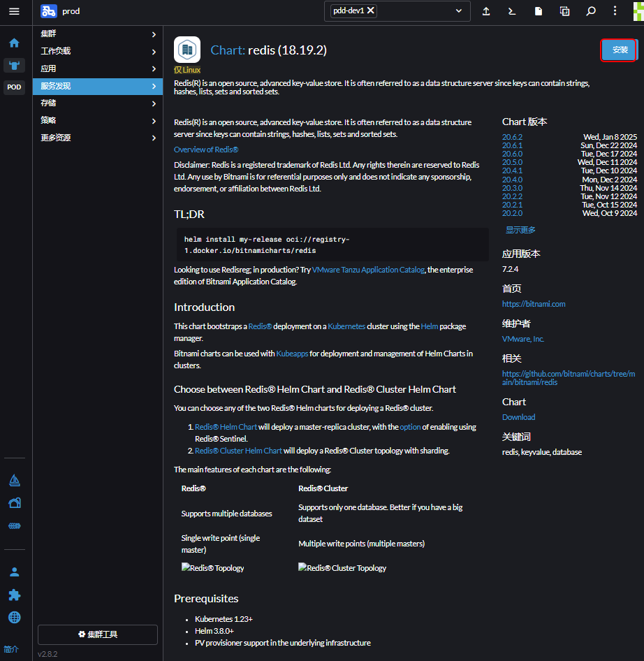Expand the 应用 menu section
The height and width of the screenshot is (661, 644).
98,68
